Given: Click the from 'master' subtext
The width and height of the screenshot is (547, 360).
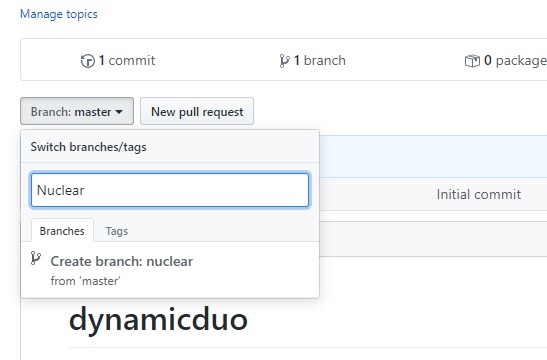Looking at the screenshot, I should pos(85,281).
